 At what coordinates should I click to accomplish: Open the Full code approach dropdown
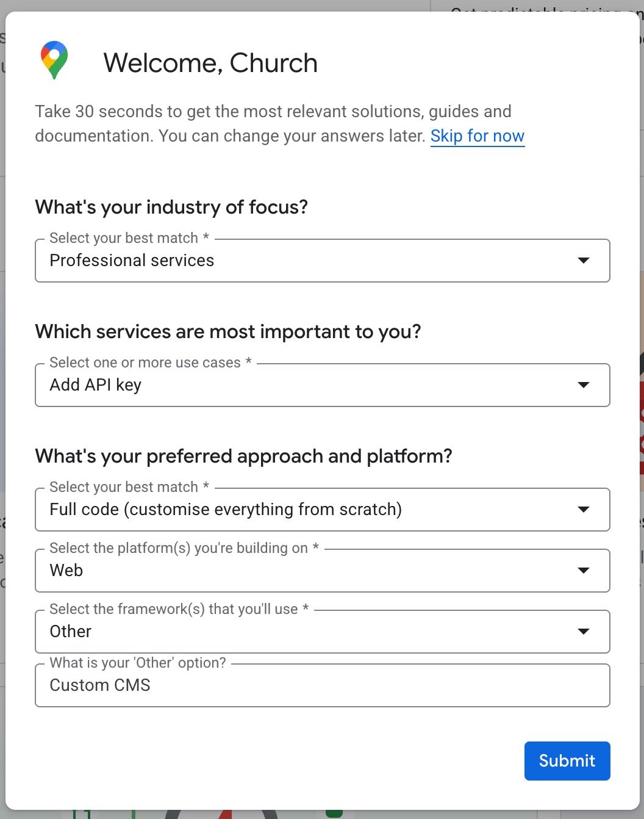(x=305, y=510)
